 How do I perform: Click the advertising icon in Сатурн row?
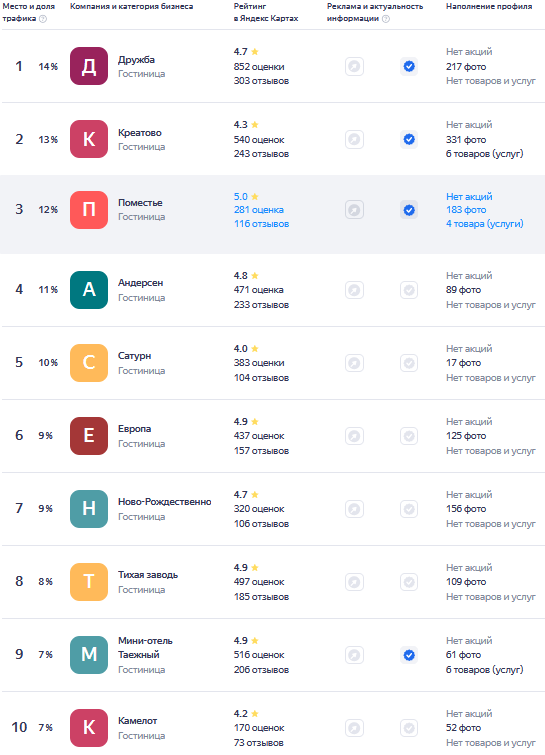point(354,363)
